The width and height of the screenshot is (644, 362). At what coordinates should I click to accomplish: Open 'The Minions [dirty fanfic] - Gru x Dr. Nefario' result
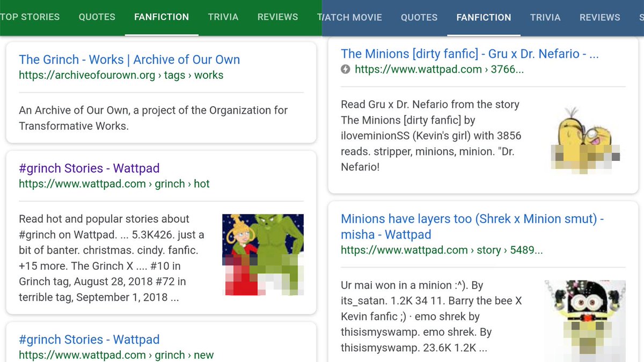(x=470, y=54)
